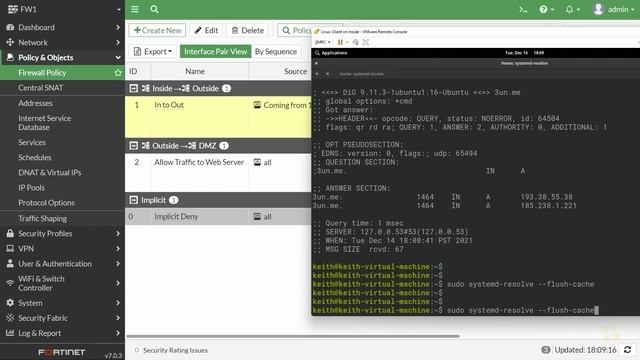Expand the Log & Report menu

click(x=62, y=333)
